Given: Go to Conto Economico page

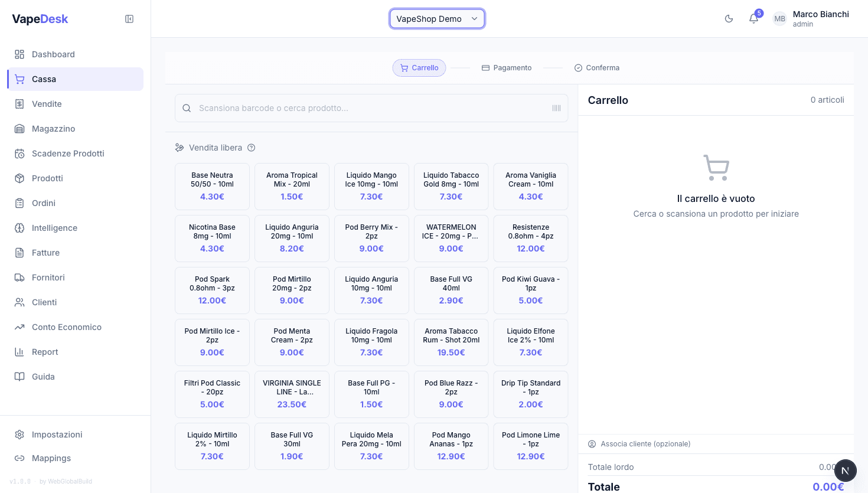Looking at the screenshot, I should 66,327.
